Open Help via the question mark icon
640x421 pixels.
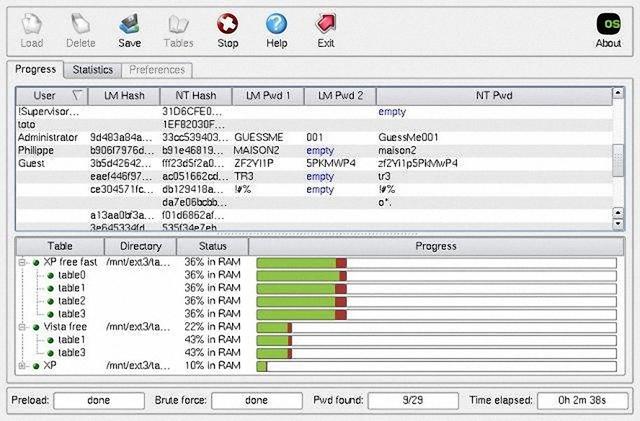[276, 24]
